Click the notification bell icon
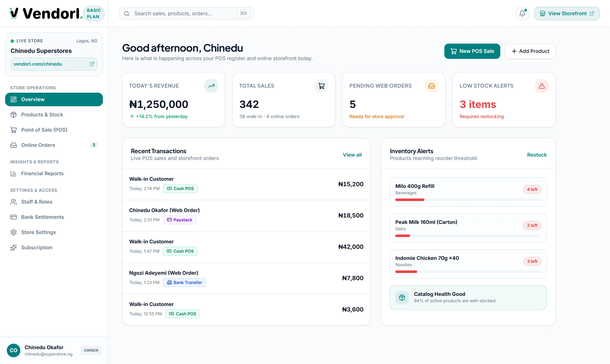 [x=522, y=14]
